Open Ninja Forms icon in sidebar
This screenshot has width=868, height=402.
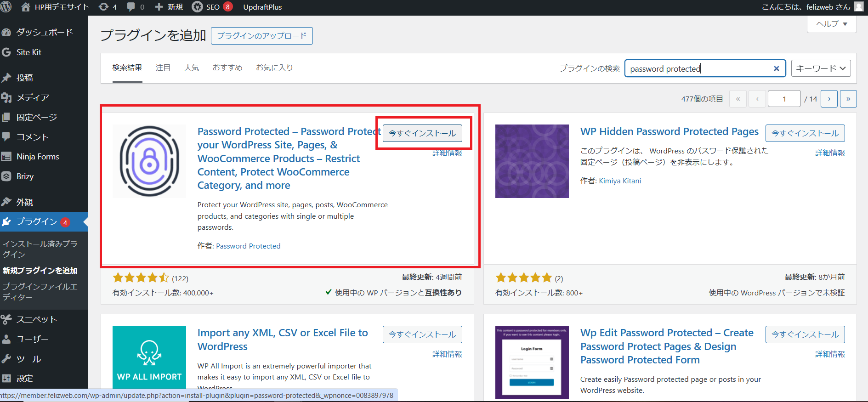[6, 157]
